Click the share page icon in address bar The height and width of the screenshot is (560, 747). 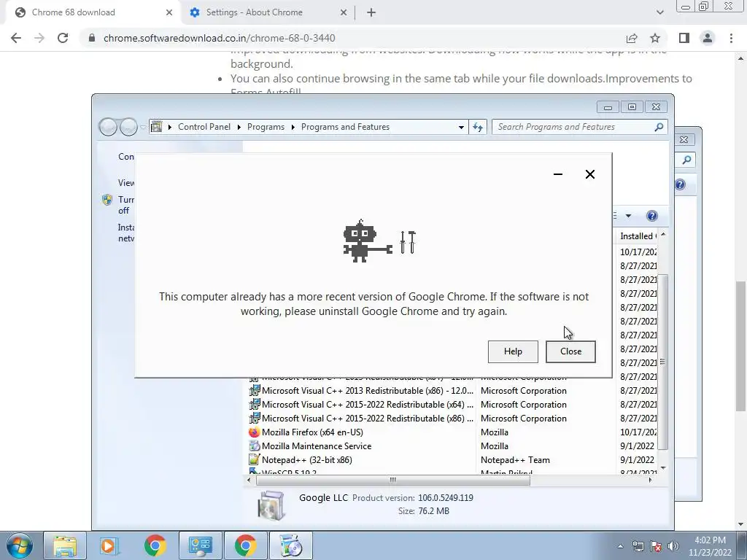[632, 38]
